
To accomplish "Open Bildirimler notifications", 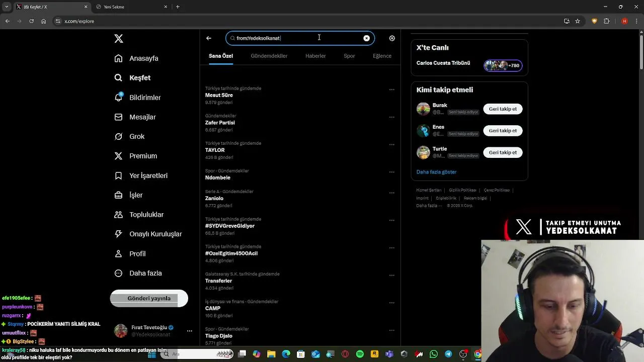I will 137,98.
